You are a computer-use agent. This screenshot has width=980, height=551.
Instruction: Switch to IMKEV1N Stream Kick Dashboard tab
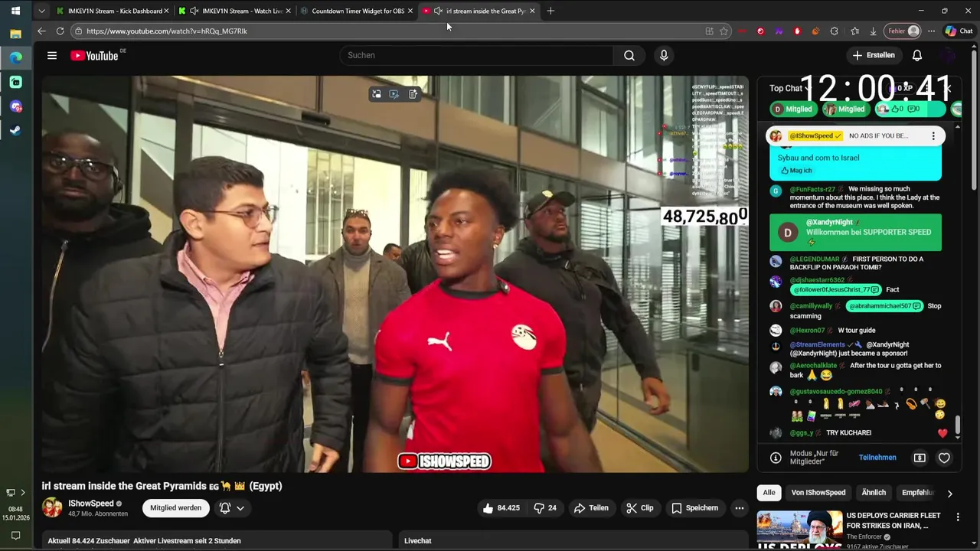(x=113, y=11)
